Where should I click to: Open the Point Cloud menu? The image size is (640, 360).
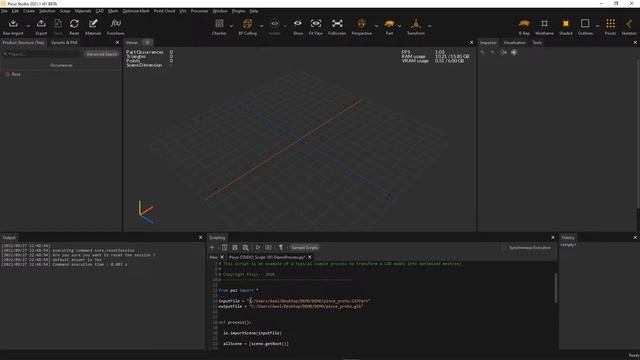(x=164, y=11)
